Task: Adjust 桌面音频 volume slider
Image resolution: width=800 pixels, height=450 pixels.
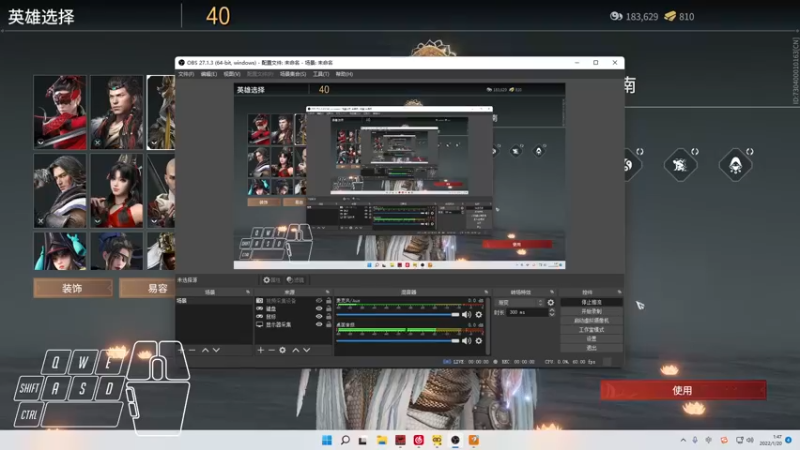Action: [x=398, y=340]
